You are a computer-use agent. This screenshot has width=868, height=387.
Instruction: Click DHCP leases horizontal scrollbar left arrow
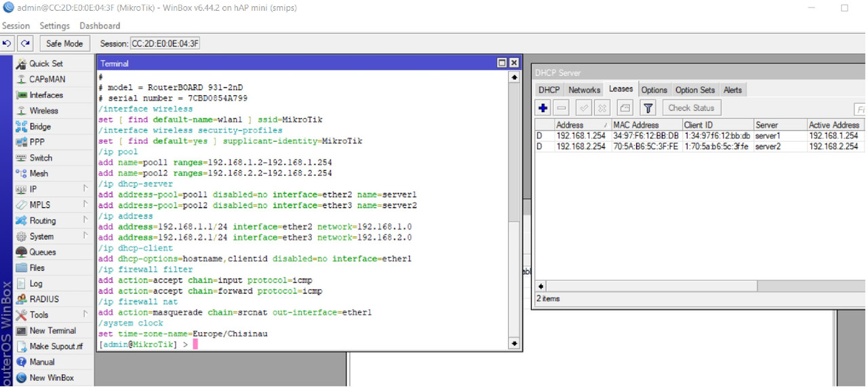tap(540, 286)
